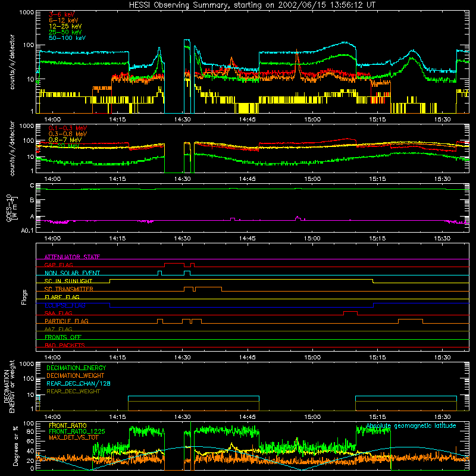This screenshot has width=476, height=476.
Task: Click the BAD_PACKETS flag label
Action: (65, 345)
